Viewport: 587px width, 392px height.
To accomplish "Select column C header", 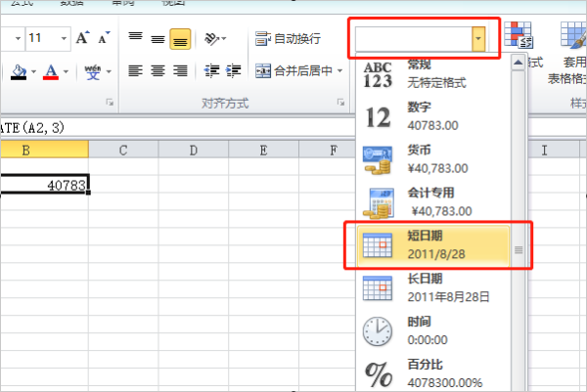I will pyautogui.click(x=123, y=150).
